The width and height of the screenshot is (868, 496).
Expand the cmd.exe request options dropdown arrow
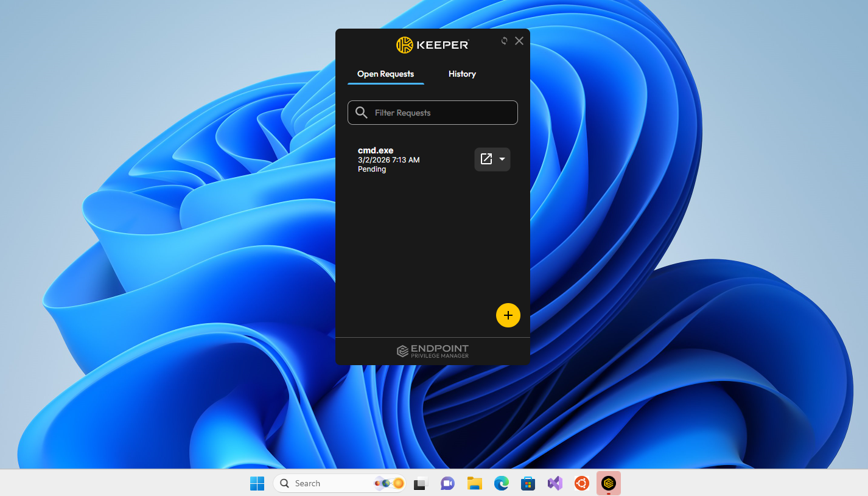coord(502,159)
